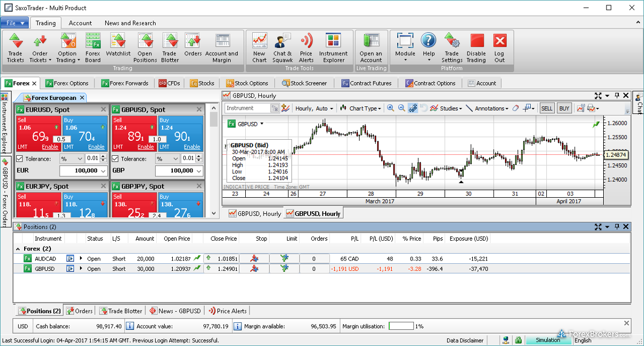Open the Order Tickets dropdown
Viewport: 644px width, 346px height.
click(40, 48)
